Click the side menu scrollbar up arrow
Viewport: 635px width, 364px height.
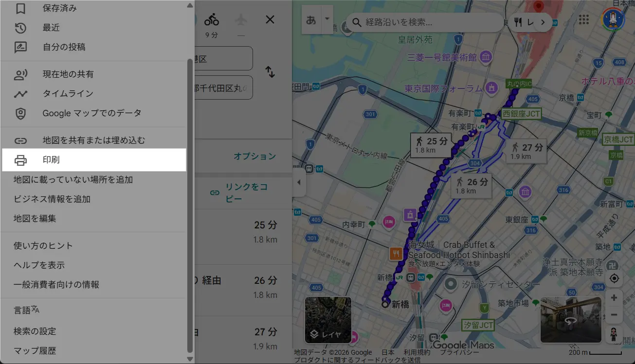coord(190,5)
